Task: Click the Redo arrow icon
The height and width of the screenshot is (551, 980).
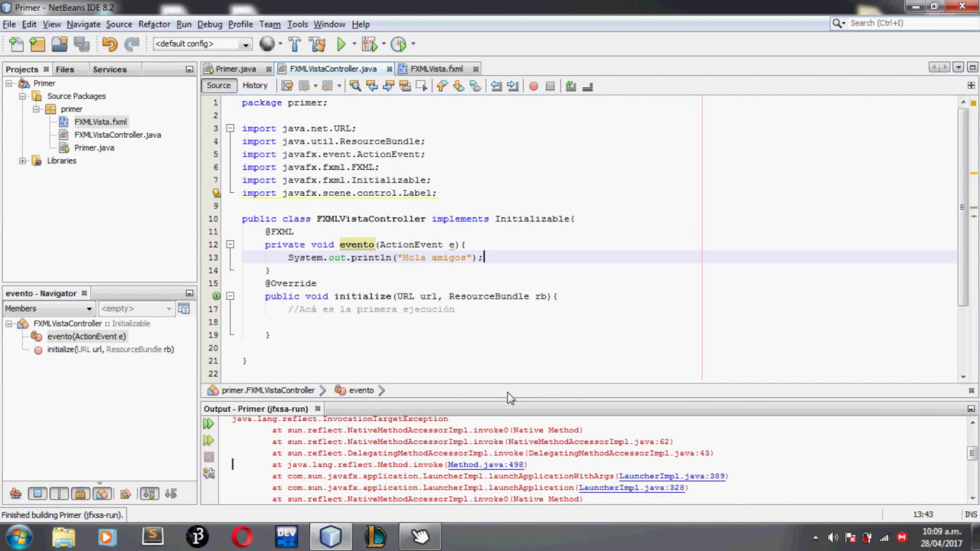Action: coord(132,44)
